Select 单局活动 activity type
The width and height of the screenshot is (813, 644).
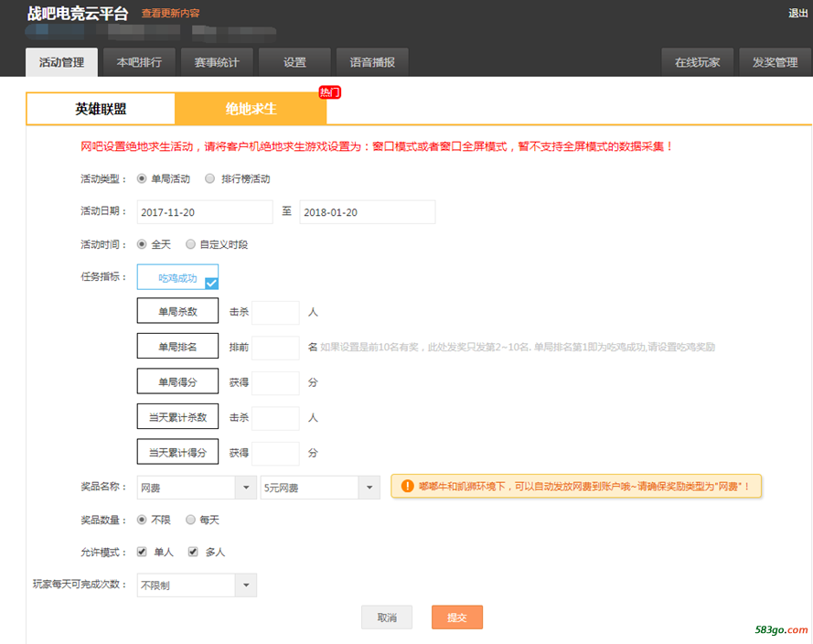pyautogui.click(x=142, y=179)
